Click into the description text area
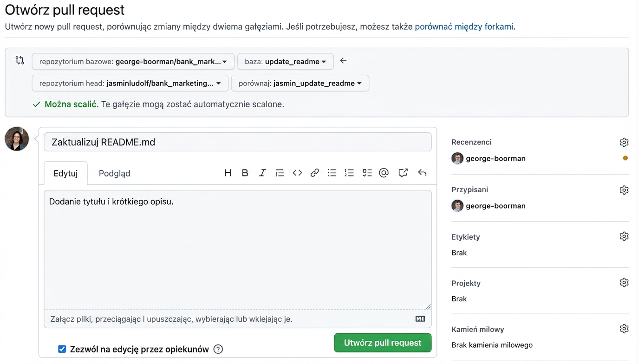Screen dimensions: 638x364 (x=238, y=249)
